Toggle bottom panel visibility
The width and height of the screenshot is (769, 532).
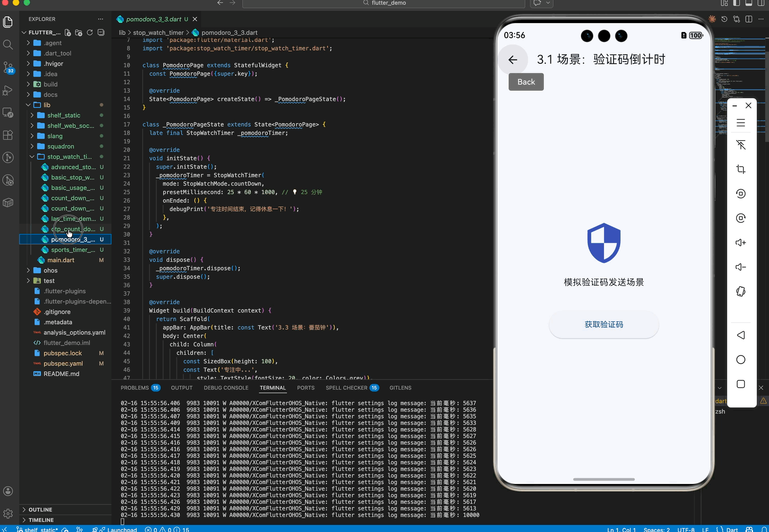pyautogui.click(x=749, y=3)
